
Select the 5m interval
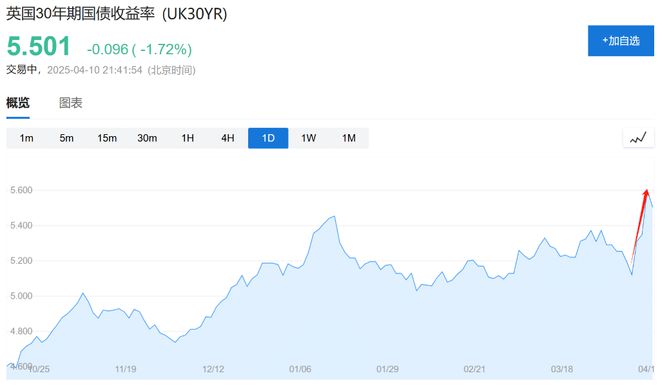67,138
